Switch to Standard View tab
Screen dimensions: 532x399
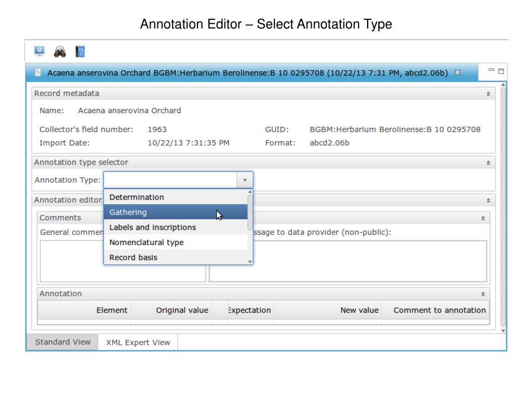pos(63,342)
